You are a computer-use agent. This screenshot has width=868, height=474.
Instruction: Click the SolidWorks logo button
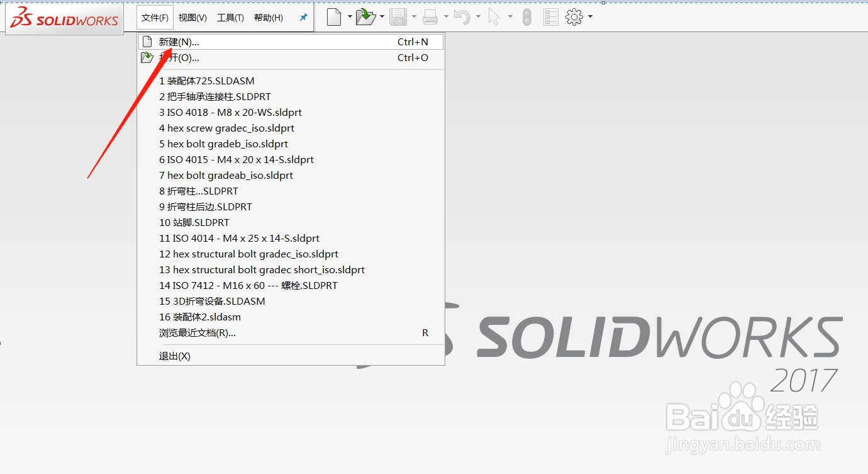(x=65, y=19)
